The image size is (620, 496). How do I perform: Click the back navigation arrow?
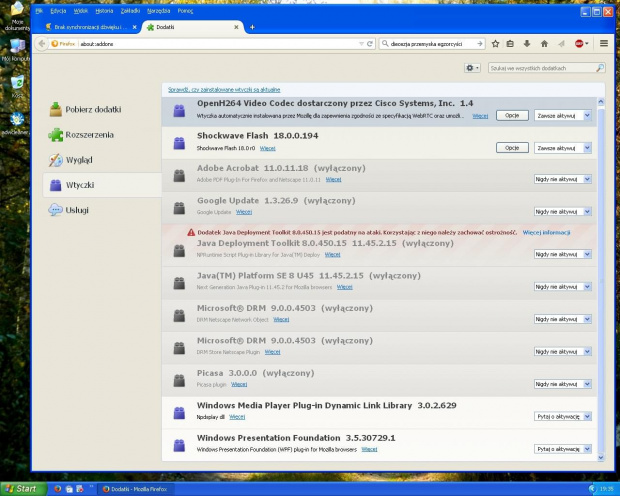[x=42, y=44]
